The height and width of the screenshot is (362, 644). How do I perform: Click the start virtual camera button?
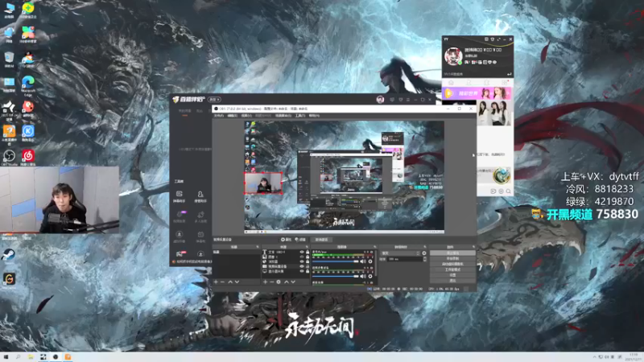click(x=453, y=264)
